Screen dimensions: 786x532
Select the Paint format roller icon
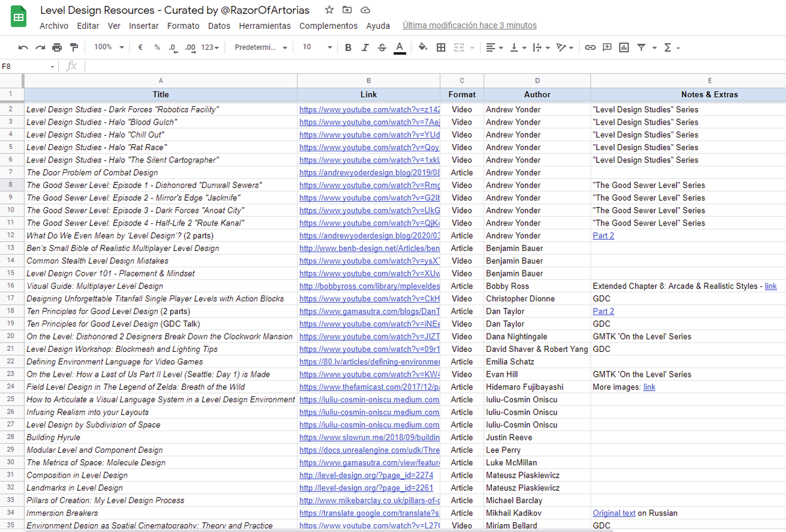click(x=73, y=47)
